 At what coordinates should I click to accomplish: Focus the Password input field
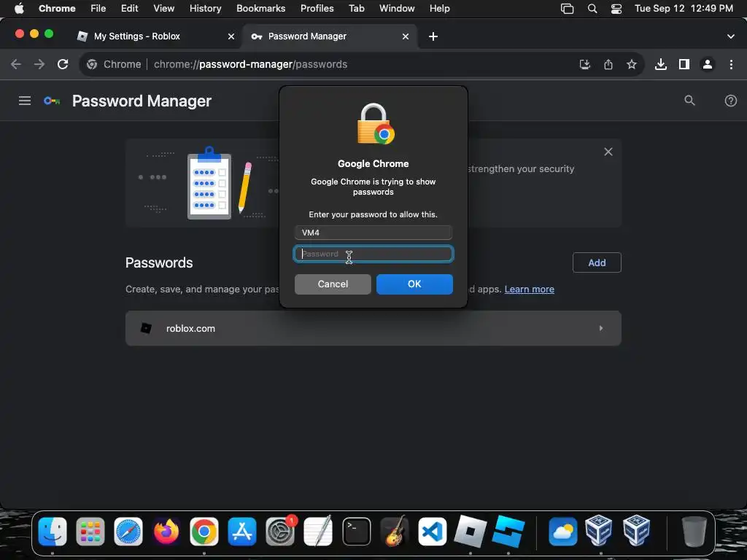click(x=373, y=254)
